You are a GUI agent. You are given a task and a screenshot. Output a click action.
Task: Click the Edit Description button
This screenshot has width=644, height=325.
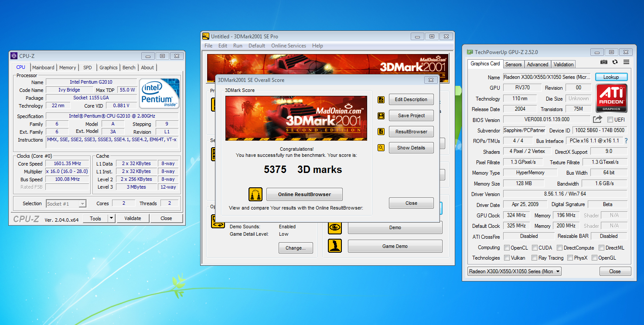(x=411, y=99)
